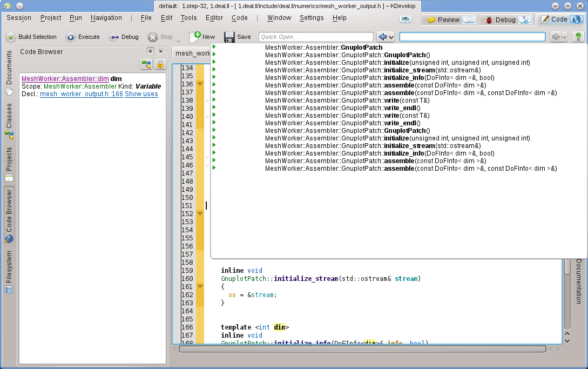This screenshot has width=588, height=369.
Task: Float the Code Browser panel
Action: click(150, 51)
